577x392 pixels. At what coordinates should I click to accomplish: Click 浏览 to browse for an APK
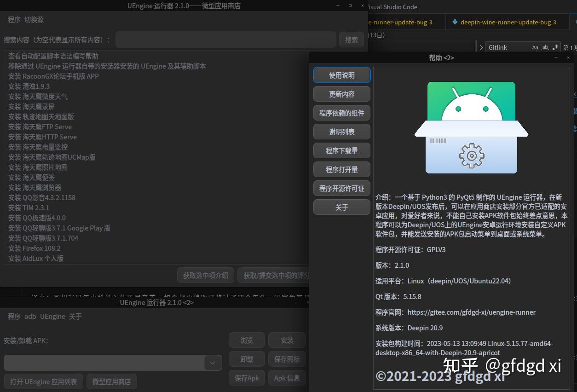[x=247, y=340]
